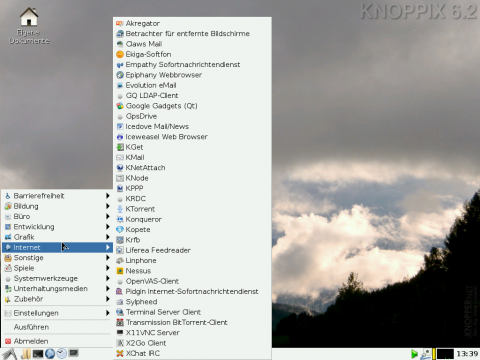480x360 pixels.
Task: Expand the Sonstige category
Action: (57, 258)
